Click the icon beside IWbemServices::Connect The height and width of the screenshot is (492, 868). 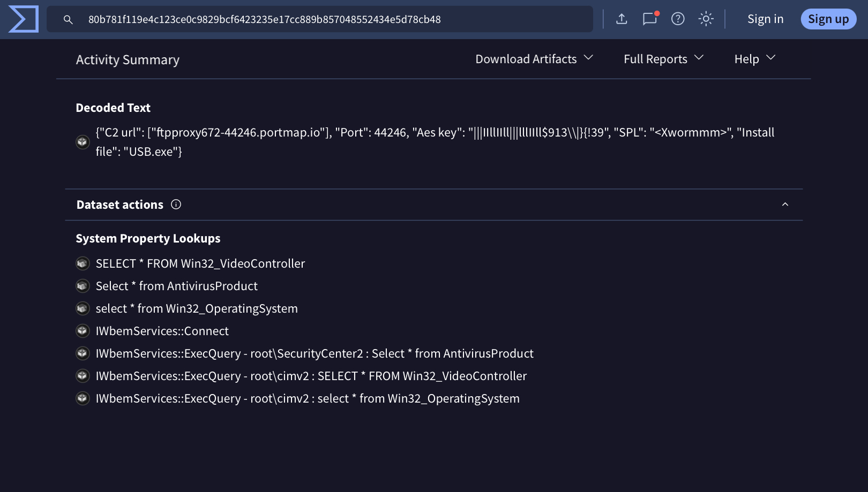[83, 331]
